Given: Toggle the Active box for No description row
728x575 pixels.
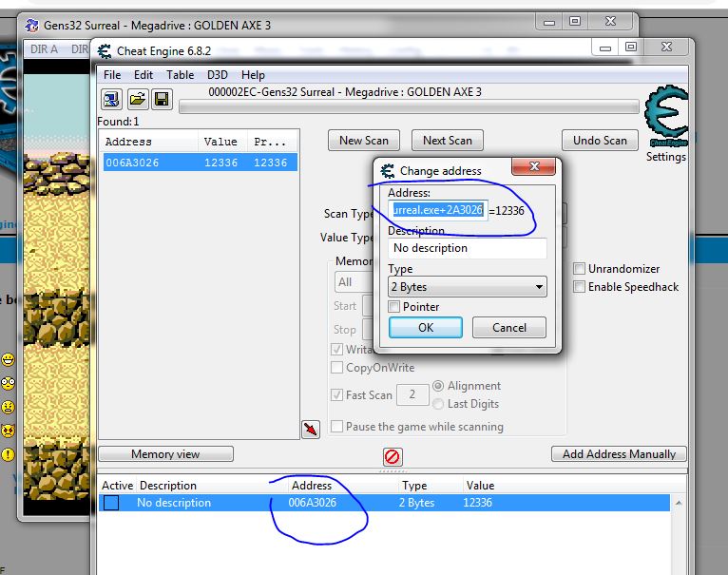Looking at the screenshot, I should pyautogui.click(x=111, y=503).
